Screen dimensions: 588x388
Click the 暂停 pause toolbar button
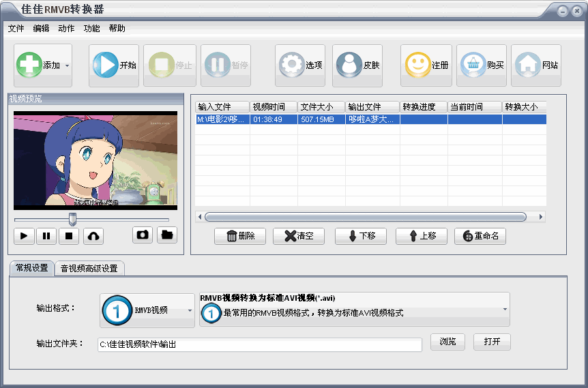pos(226,65)
